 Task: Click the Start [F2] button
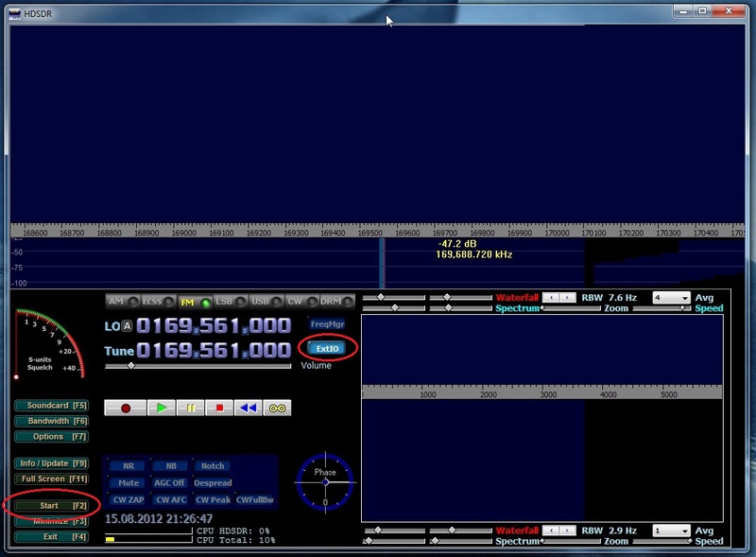coord(52,505)
